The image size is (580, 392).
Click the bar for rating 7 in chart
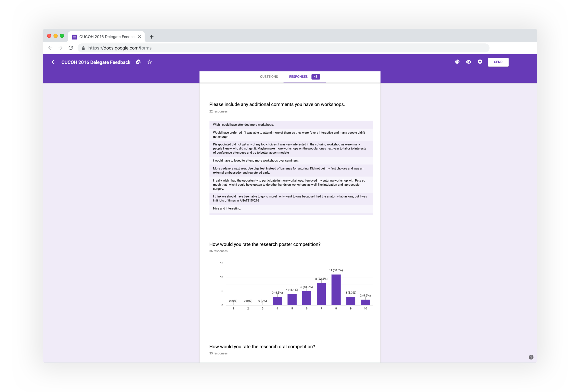pos(321,294)
